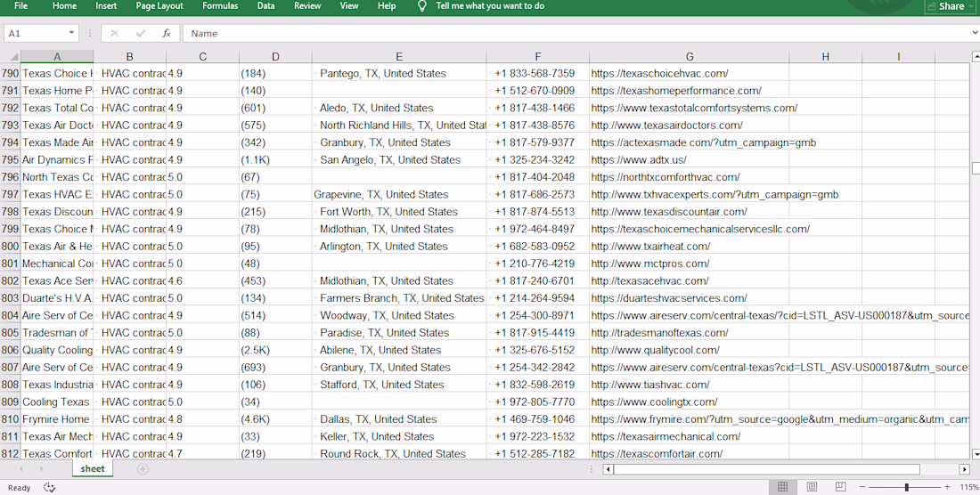This screenshot has width=980, height=495.
Task: Switch to Normal view icon
Action: point(782,487)
